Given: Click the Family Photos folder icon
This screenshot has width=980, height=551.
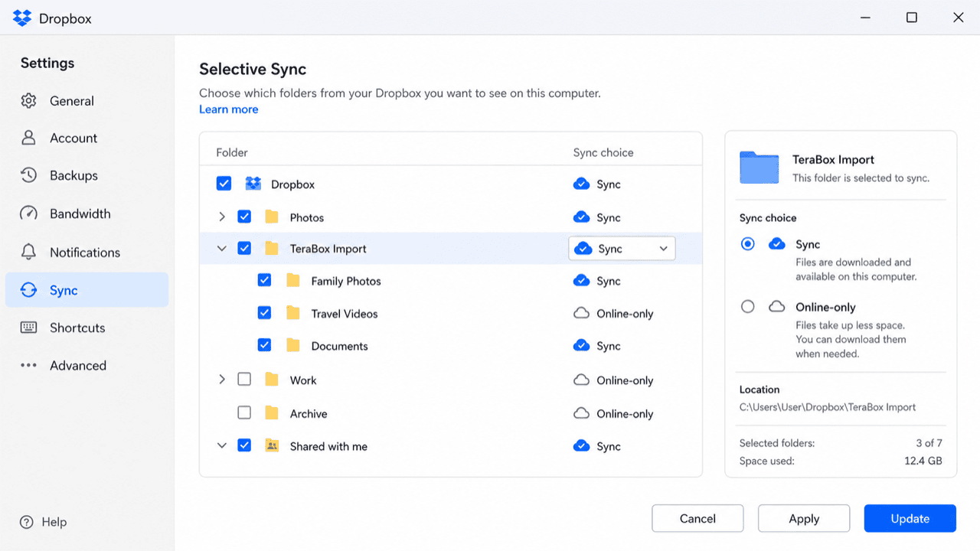Looking at the screenshot, I should point(292,281).
